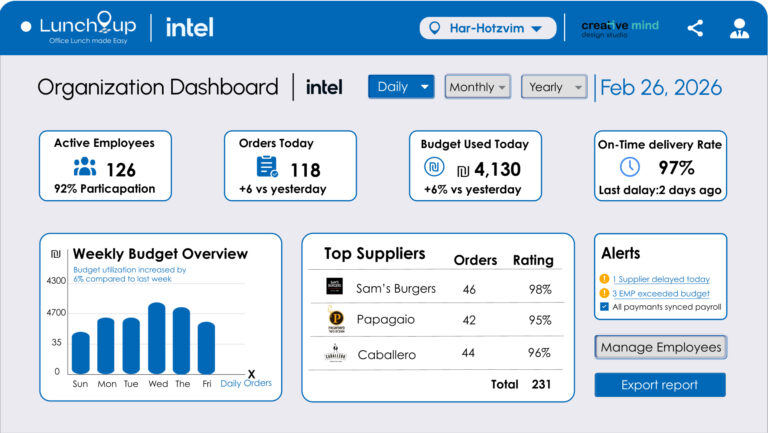Click the creative mind studio logo
The width and height of the screenshot is (768, 433).
(x=620, y=28)
